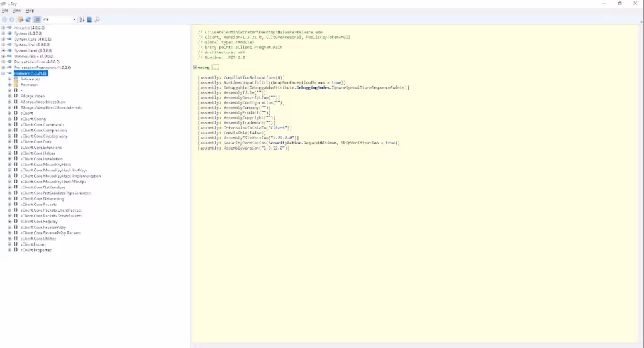The image size is (644, 348).
Task: Click the xClient.Core.Cryptography namespace braces icon
Action: [16, 136]
